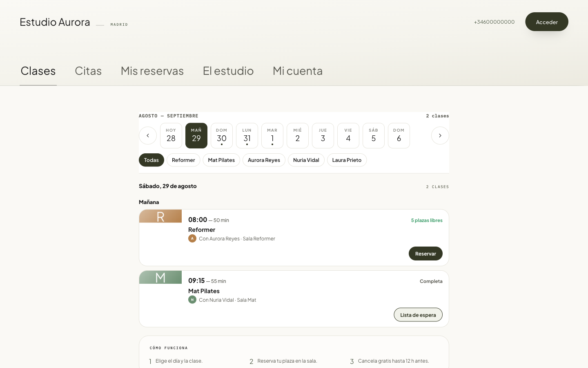Screen dimensions: 588x368
Task: Open the Clases tab
Action: coord(38,71)
